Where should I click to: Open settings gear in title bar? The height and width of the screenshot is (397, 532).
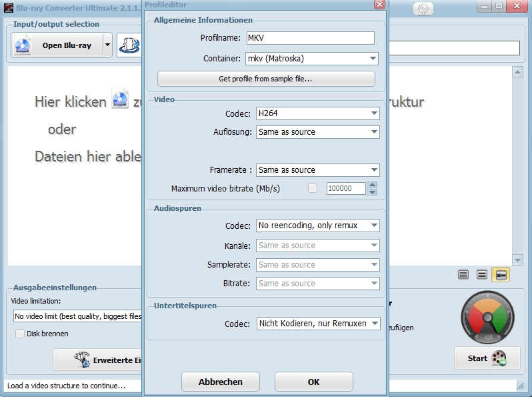(423, 8)
